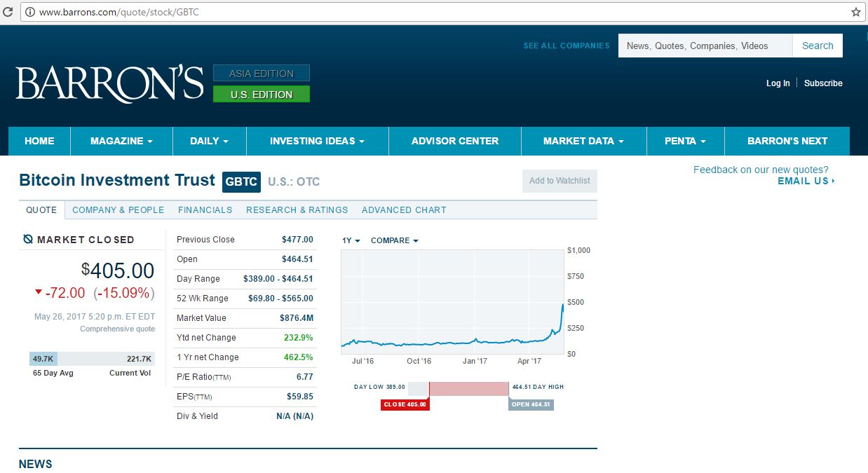Click the browser address bar URL
This screenshot has height=473, width=868.
point(118,13)
